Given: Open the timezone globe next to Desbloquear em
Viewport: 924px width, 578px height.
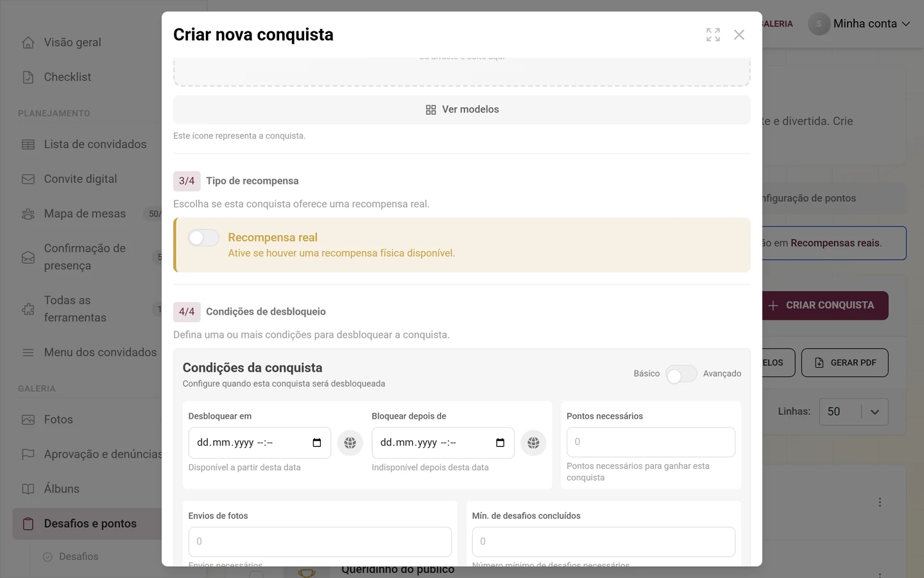Looking at the screenshot, I should click(x=350, y=442).
